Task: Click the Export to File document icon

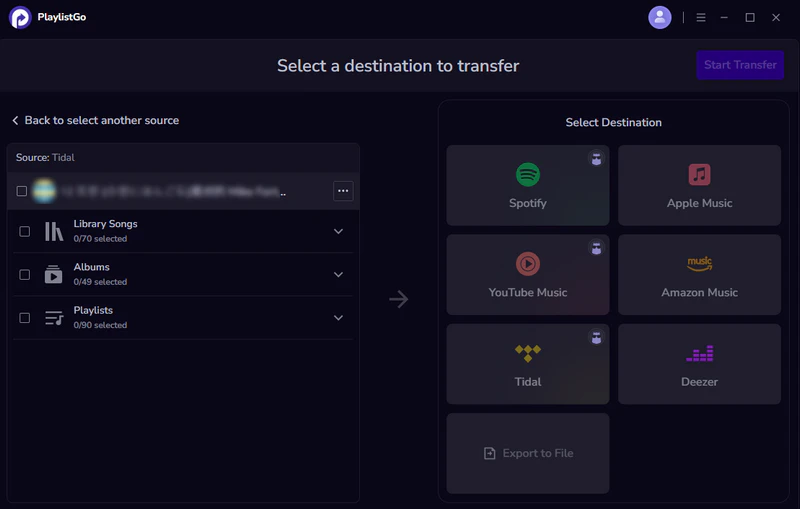Action: point(489,453)
